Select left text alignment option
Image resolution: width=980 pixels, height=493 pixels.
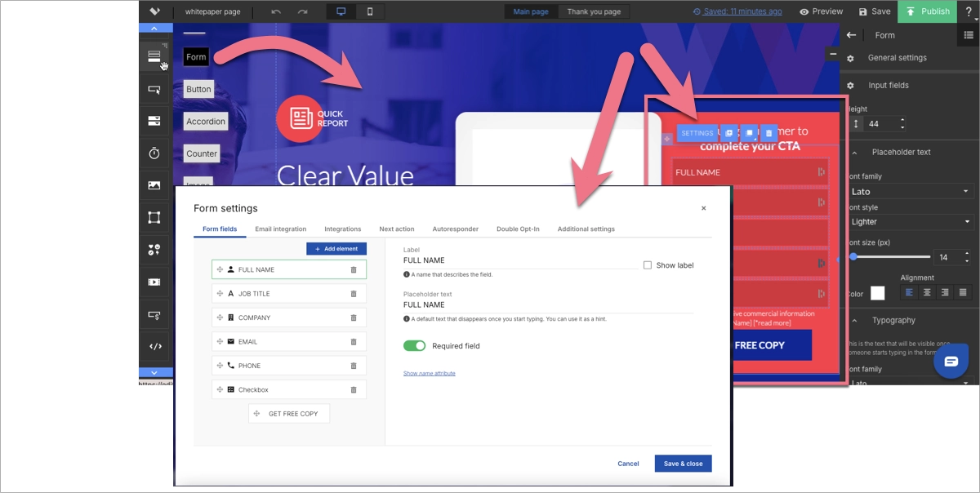click(x=909, y=292)
